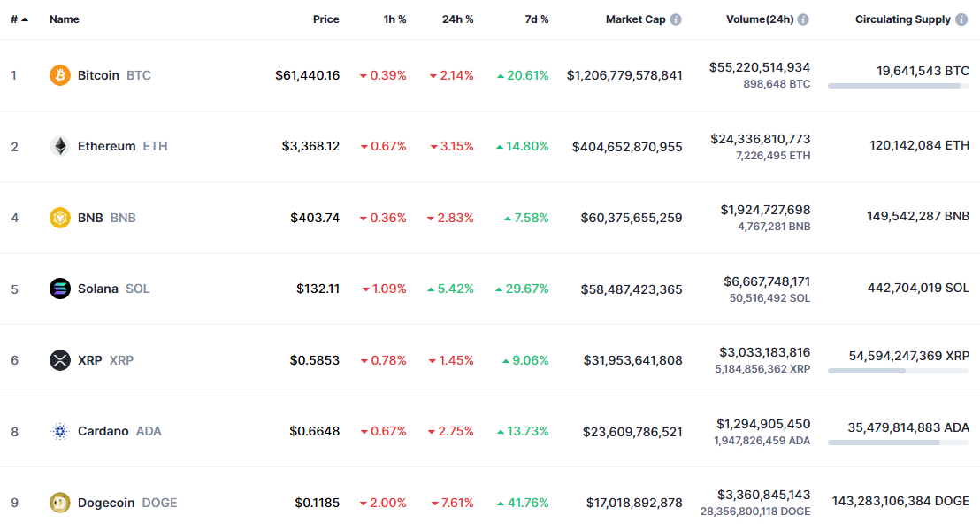Click Dogecoin price $0.1185
This screenshot has width=980, height=531.
point(318,502)
